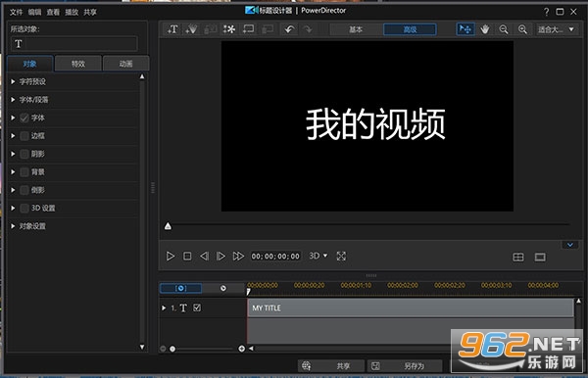Enable the 边框 checkbox
588x378 pixels.
24,136
